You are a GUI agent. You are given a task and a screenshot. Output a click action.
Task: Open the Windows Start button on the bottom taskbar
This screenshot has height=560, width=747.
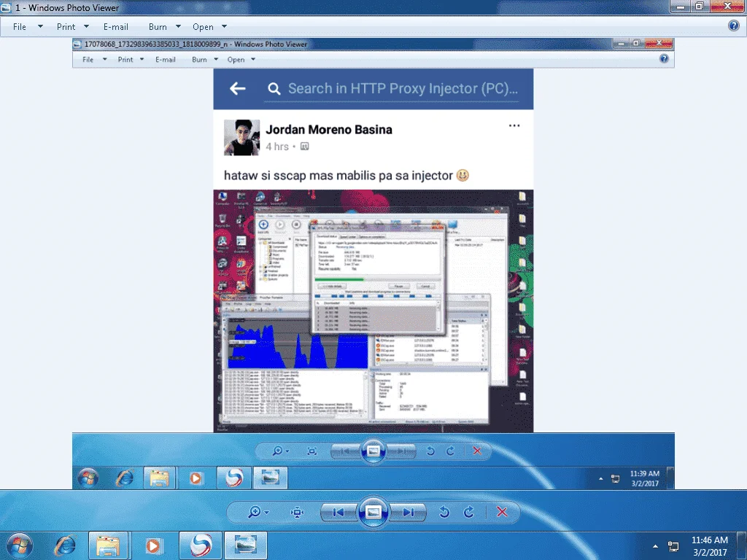(20, 545)
